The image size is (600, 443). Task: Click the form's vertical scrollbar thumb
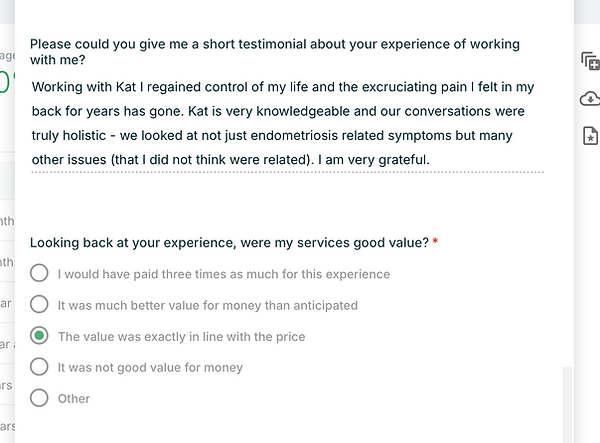coord(567,400)
